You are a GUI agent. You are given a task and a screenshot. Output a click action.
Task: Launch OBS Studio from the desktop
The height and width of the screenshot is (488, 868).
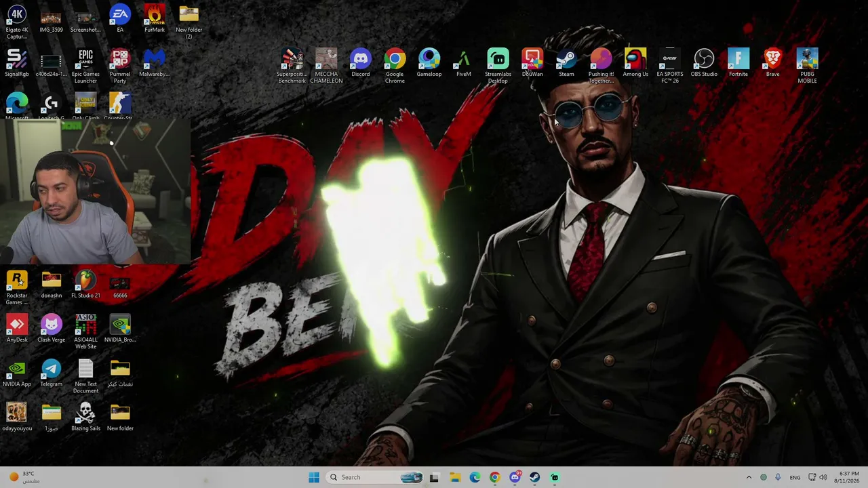click(704, 63)
